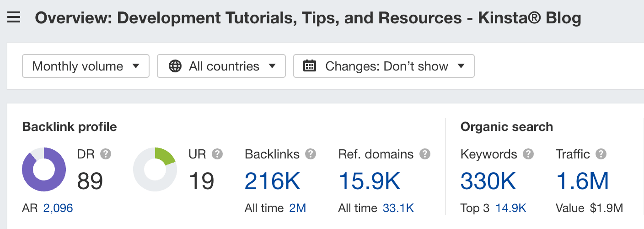Open the Monthly volume dropdown
644x229 pixels.
point(86,66)
